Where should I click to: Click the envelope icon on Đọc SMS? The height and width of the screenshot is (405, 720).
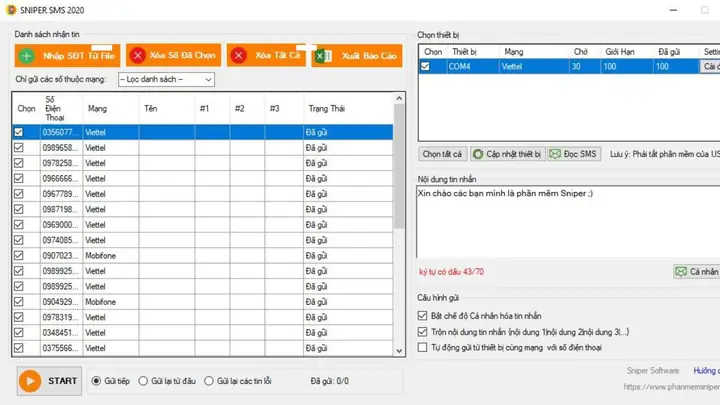coord(555,154)
